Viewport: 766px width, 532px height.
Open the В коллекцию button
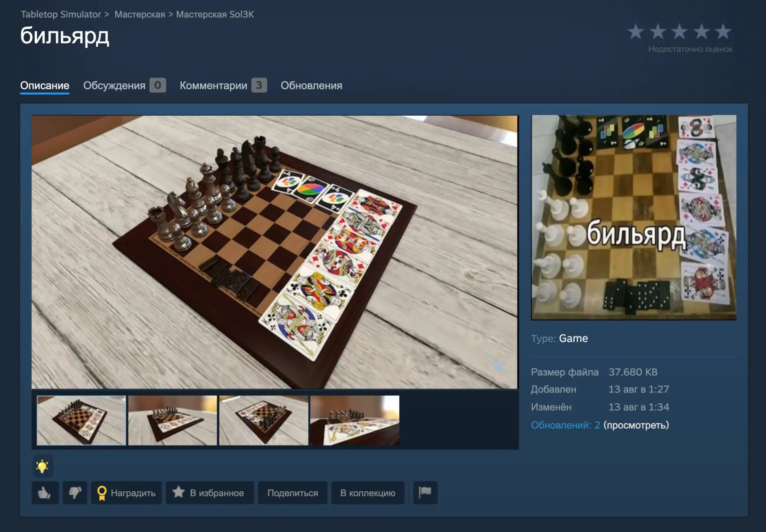tap(367, 493)
